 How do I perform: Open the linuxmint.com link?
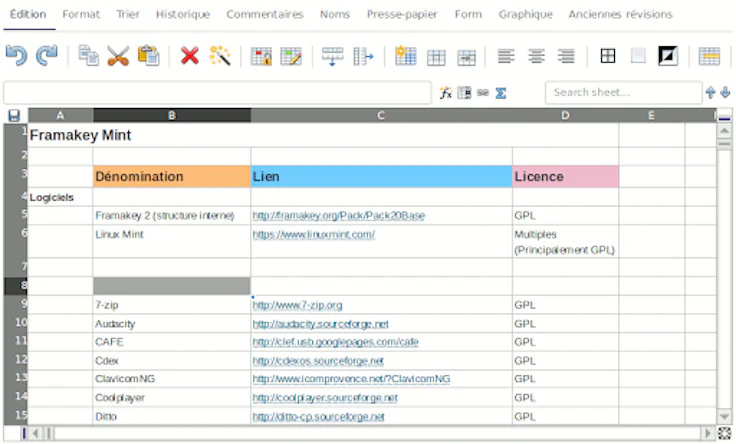click(314, 234)
